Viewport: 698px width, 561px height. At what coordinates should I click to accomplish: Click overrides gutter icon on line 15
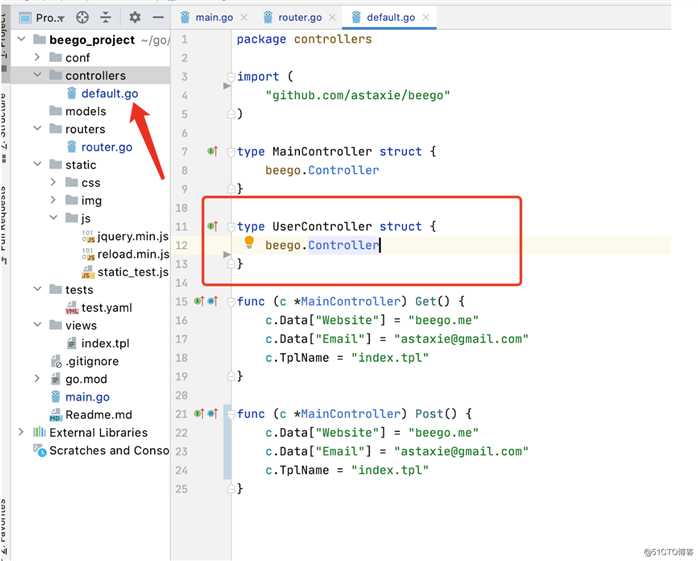click(213, 301)
